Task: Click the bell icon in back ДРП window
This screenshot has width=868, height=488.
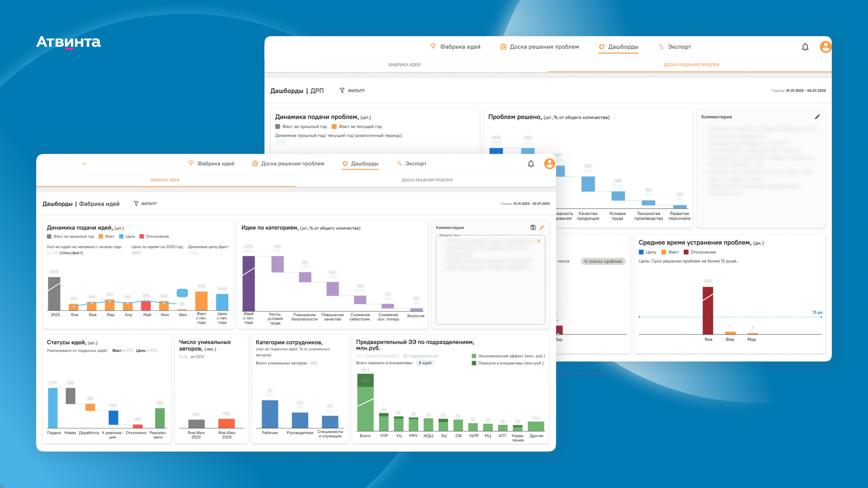Action: coord(805,47)
